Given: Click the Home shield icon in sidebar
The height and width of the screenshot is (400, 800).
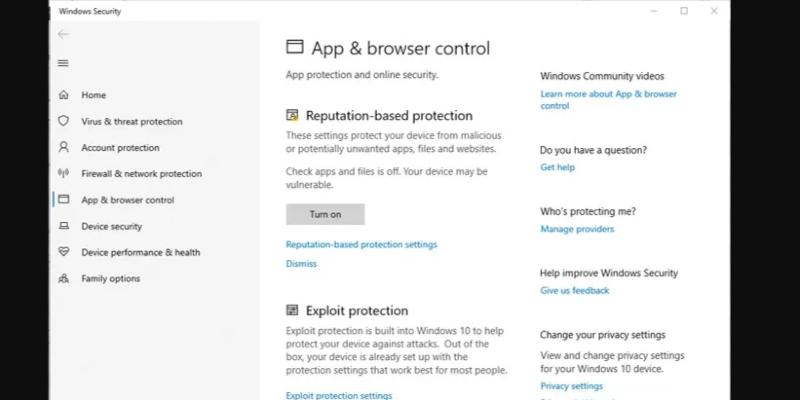Looking at the screenshot, I should point(63,95).
